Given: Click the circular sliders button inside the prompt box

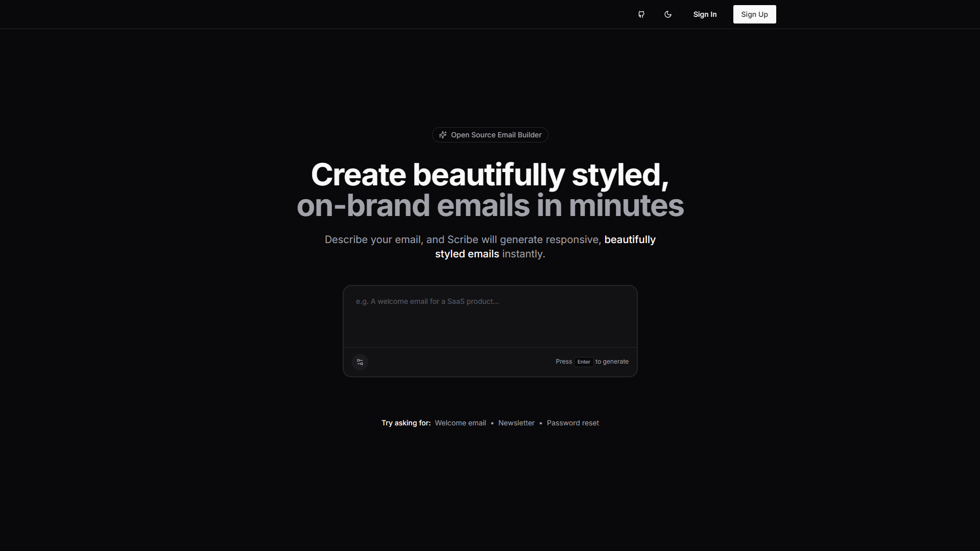Looking at the screenshot, I should point(360,362).
